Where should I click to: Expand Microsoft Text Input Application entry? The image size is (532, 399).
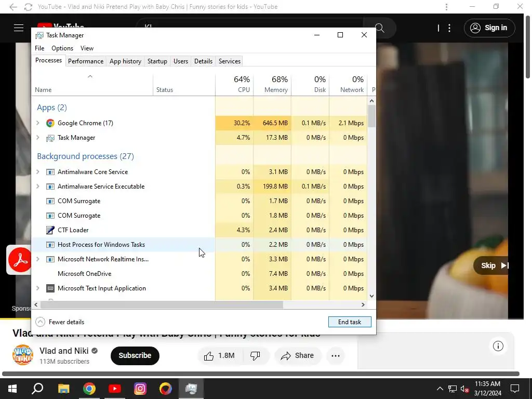pos(38,288)
